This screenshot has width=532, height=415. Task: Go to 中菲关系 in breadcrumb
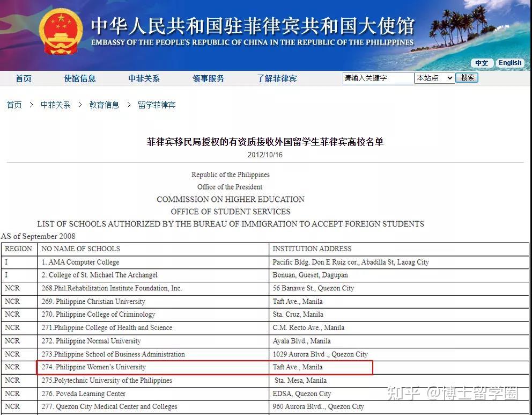point(55,105)
